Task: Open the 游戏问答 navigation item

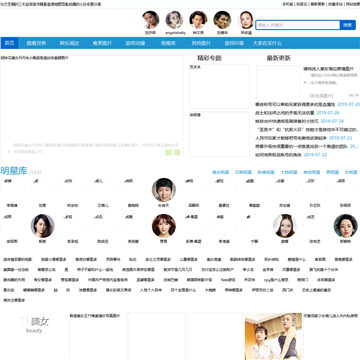Action: 234,43
